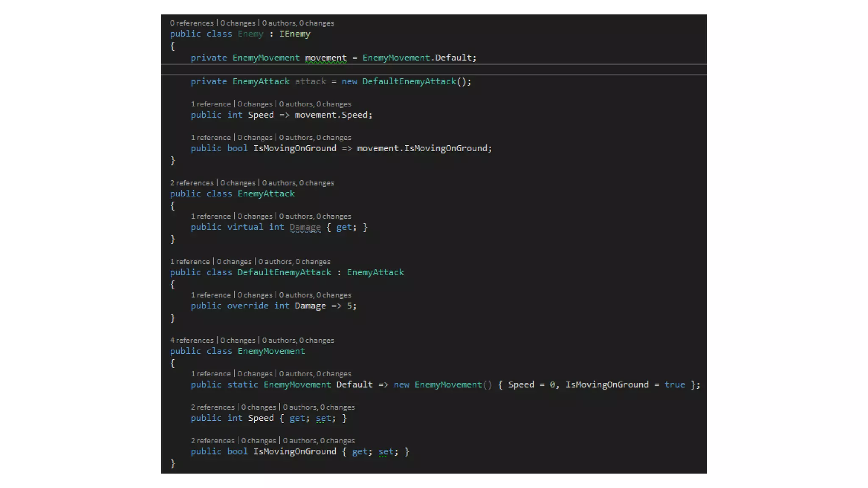Click the squiggle-underlined 'movement' field name
Screen dimensions: 868x488
click(326, 58)
